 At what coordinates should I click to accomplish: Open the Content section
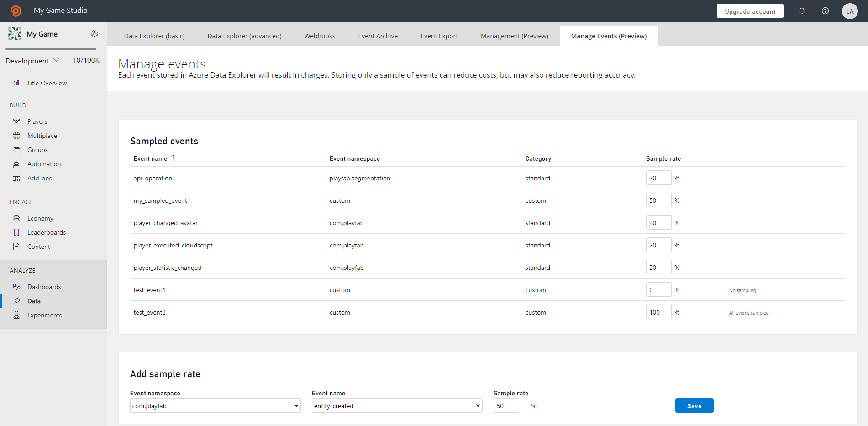[38, 246]
